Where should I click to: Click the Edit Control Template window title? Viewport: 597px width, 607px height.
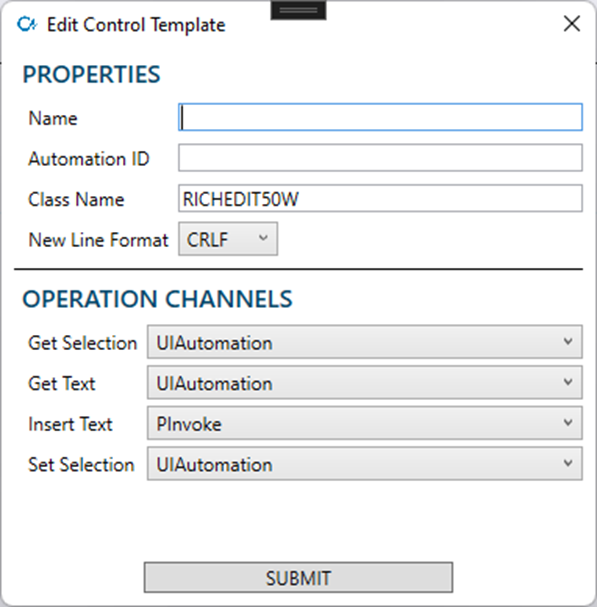point(136,25)
